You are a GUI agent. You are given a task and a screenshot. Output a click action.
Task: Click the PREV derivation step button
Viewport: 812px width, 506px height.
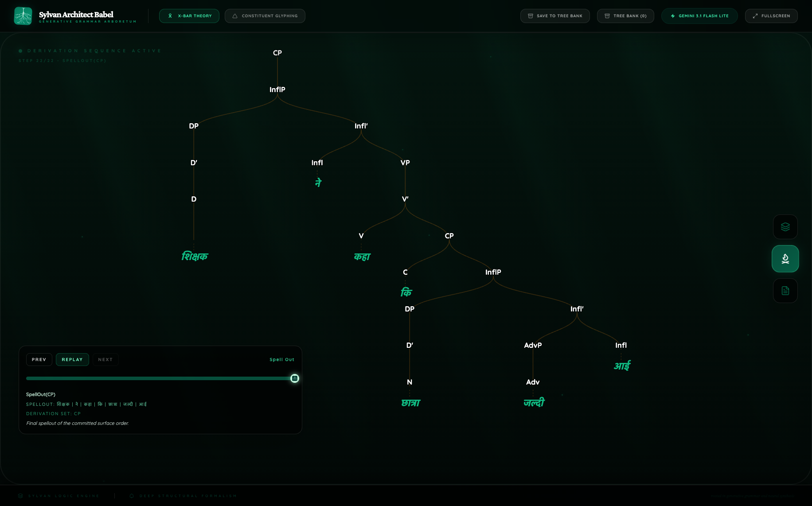39,359
